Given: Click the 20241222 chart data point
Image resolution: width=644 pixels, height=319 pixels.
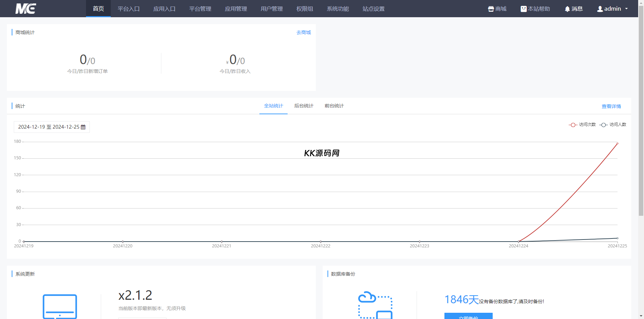Looking at the screenshot, I should 321,242.
